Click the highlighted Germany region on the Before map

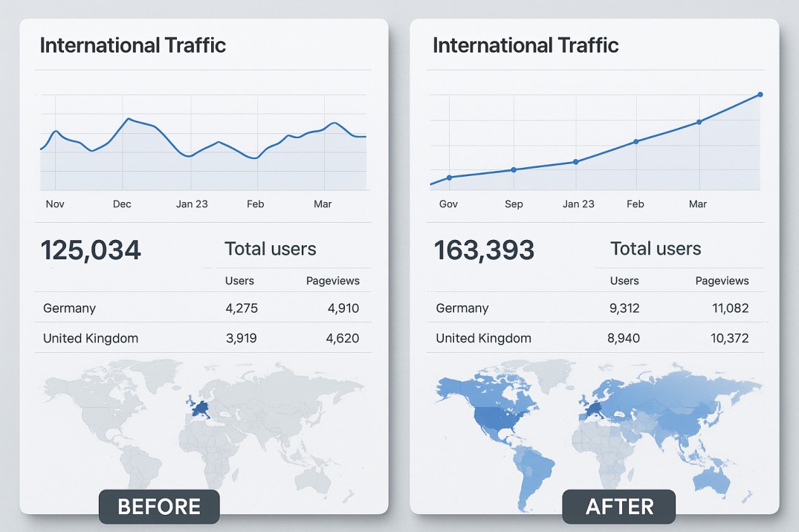[200, 409]
